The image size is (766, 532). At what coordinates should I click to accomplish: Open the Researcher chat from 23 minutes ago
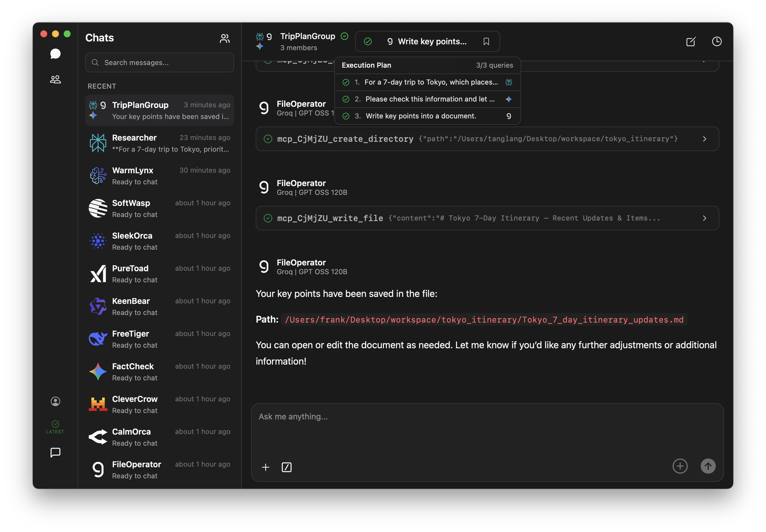tap(159, 143)
